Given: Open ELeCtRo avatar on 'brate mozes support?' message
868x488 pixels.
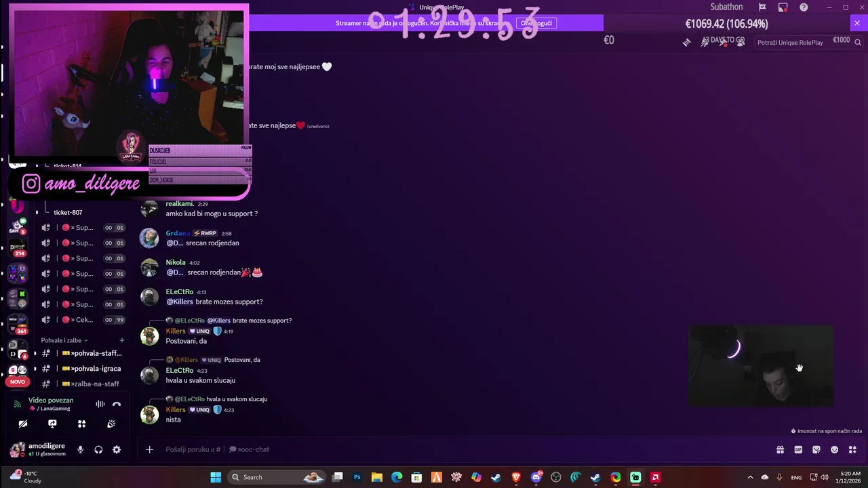Looking at the screenshot, I should tap(149, 297).
